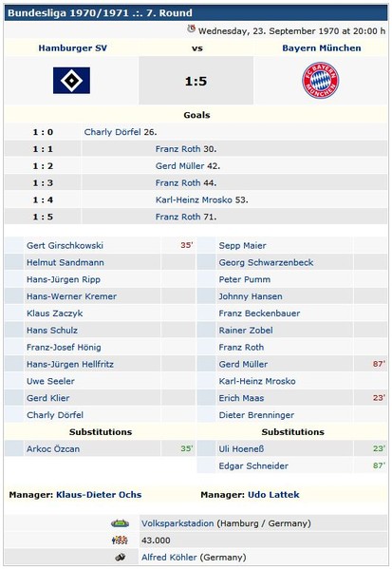392x569 pixels.
Task: Open Karl-Heinz Mrosko goal scorer link
Action: [194, 199]
